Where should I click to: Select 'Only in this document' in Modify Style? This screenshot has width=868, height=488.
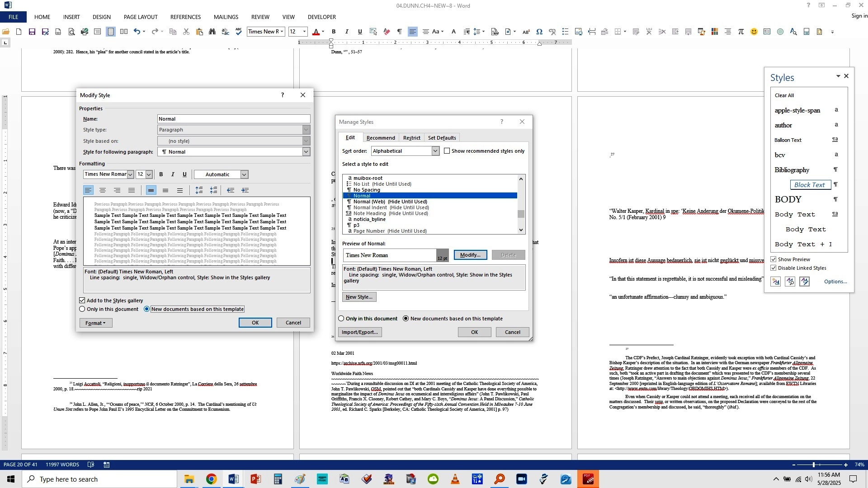click(82, 309)
